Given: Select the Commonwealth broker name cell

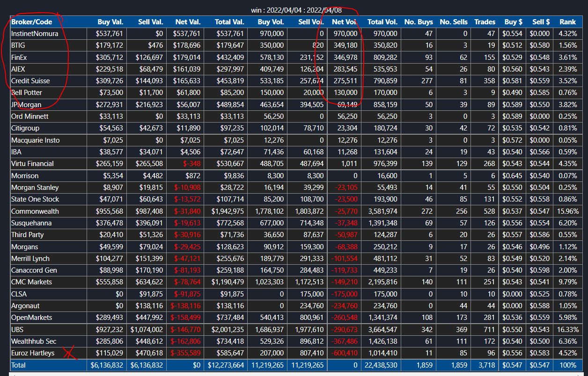Looking at the screenshot, I should (x=35, y=211).
